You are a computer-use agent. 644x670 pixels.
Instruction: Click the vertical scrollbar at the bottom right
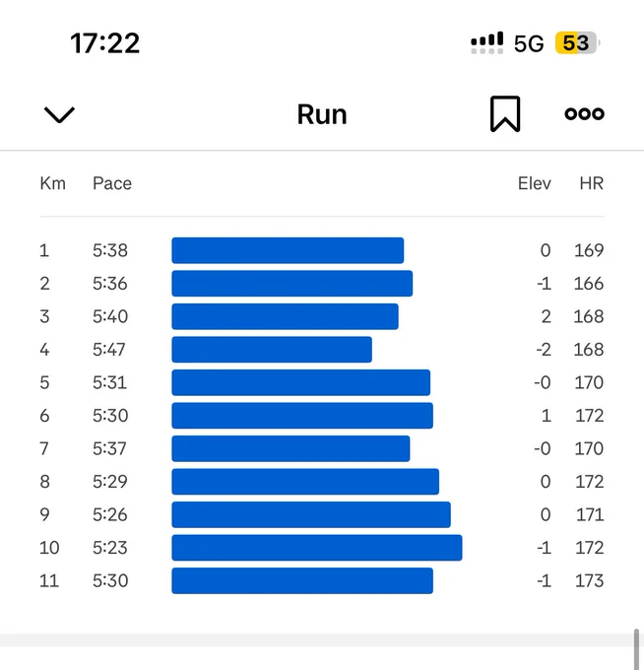(x=636, y=648)
